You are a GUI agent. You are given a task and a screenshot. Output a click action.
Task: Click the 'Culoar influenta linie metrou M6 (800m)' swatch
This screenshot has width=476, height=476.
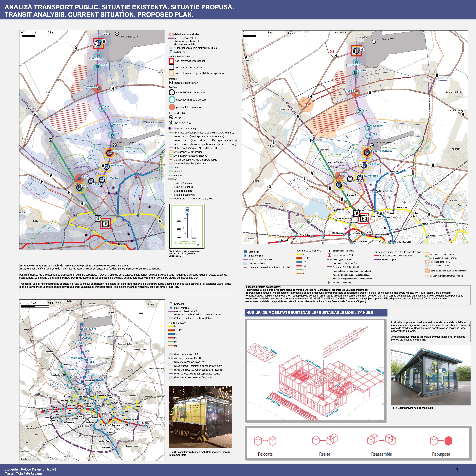point(171,48)
